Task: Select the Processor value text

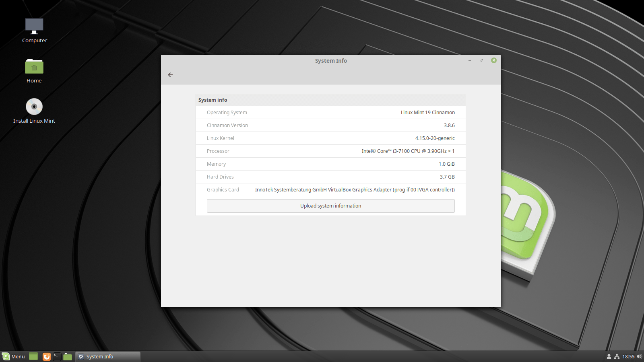Action: (x=408, y=151)
